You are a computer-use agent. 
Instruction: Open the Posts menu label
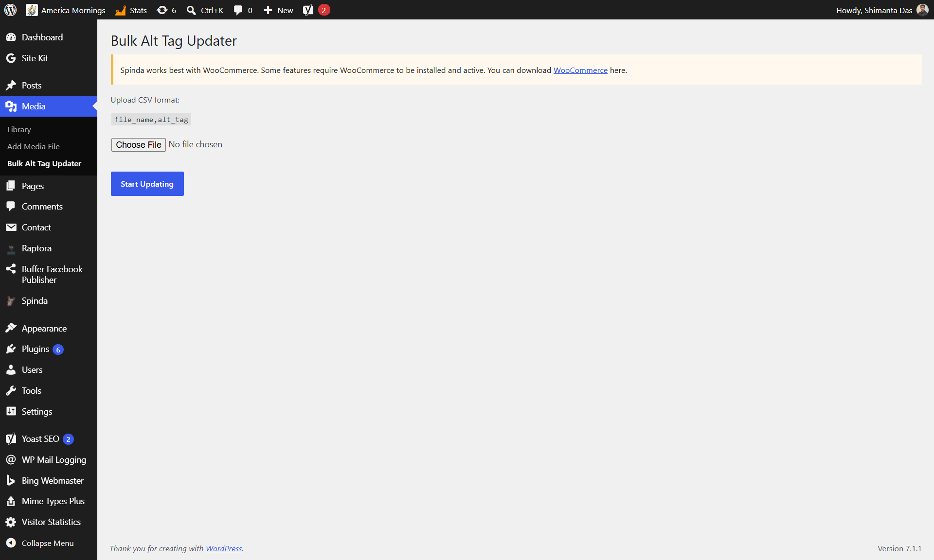[x=32, y=85]
